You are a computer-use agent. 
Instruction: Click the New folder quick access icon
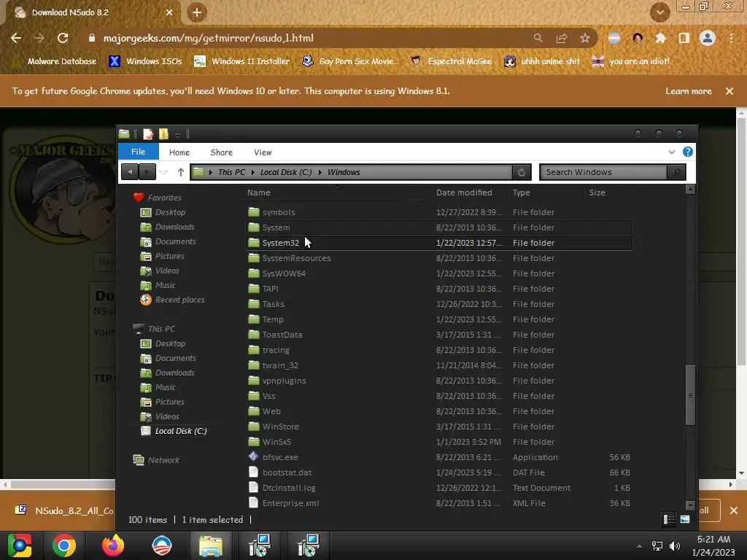[163, 134]
